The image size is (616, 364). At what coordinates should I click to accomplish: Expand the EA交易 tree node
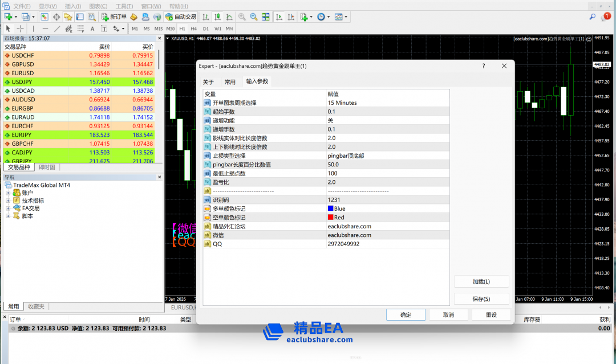[8, 208]
